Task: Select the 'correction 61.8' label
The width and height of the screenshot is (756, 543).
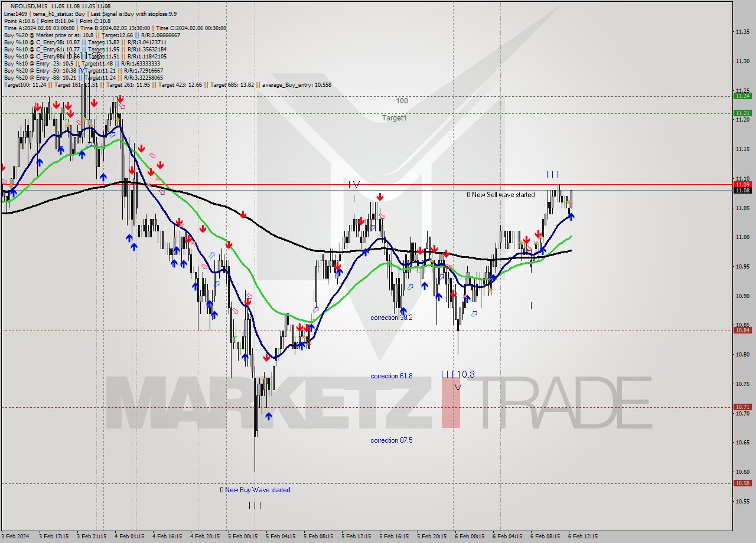Action: pos(392,376)
